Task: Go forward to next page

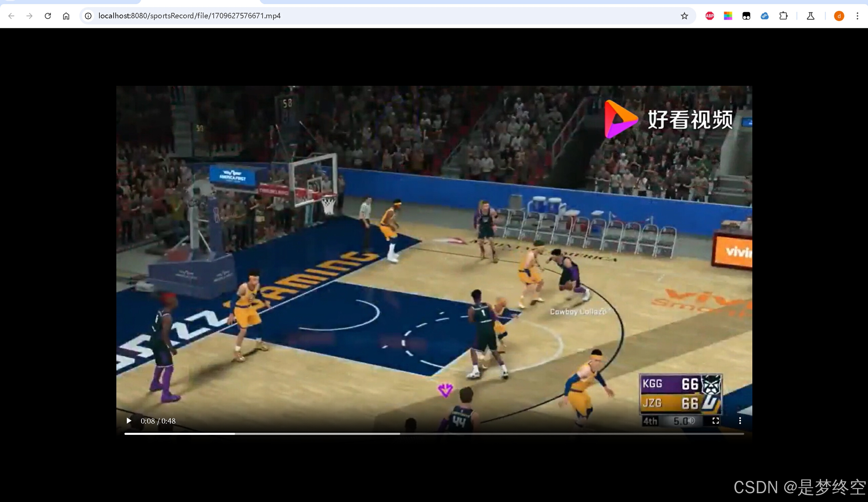Action: click(x=30, y=16)
